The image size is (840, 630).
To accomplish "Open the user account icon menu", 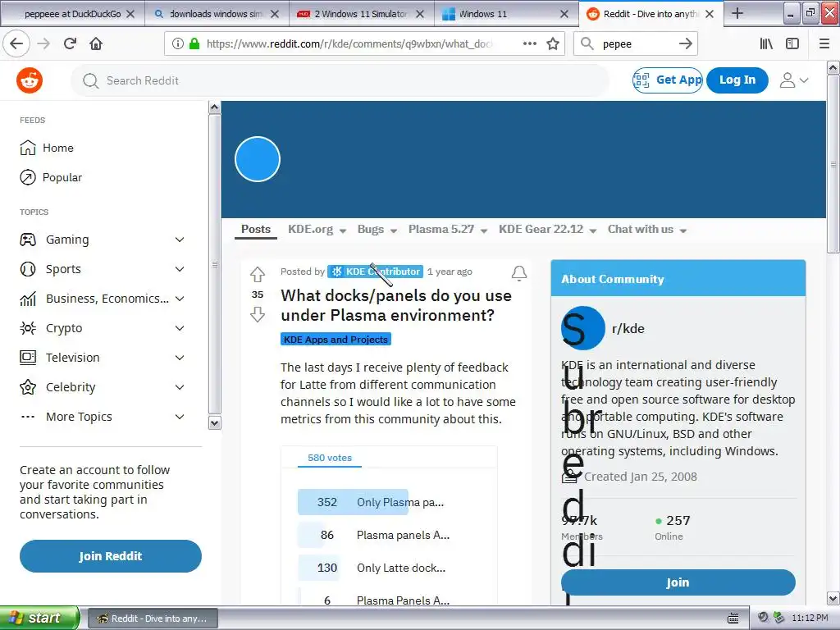I will (x=793, y=80).
